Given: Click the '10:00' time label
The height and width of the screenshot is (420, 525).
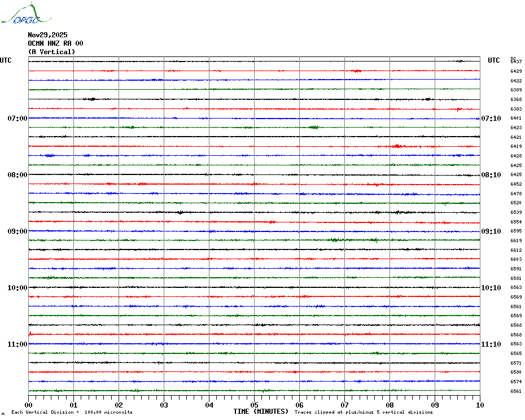Looking at the screenshot, I should 17,288.
